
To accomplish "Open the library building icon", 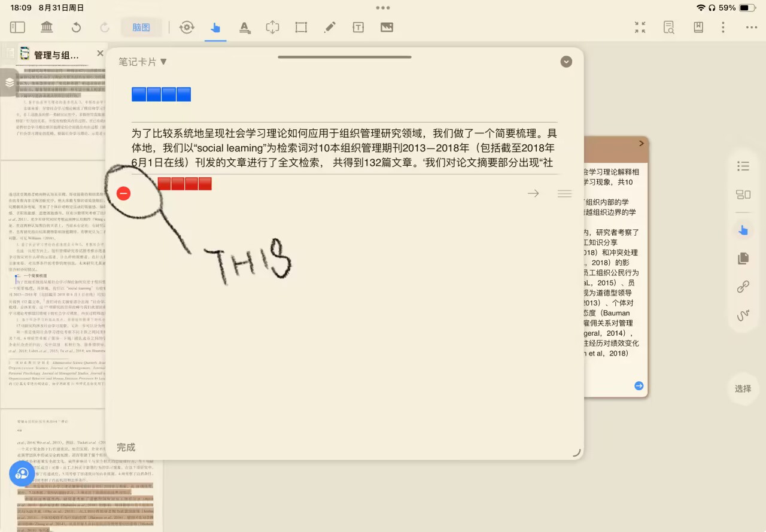I will click(x=46, y=27).
